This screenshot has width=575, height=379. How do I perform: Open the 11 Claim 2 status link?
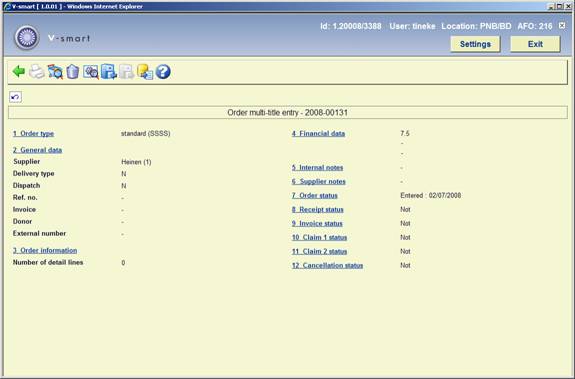pos(319,251)
